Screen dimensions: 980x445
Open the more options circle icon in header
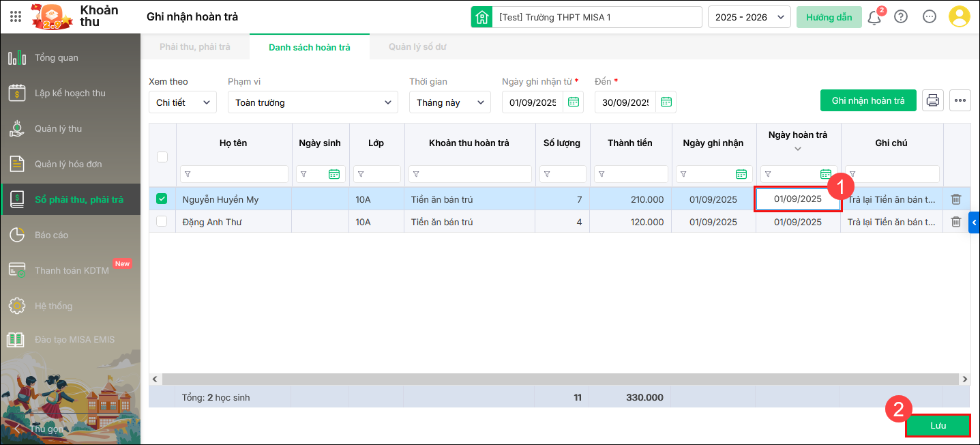point(930,17)
